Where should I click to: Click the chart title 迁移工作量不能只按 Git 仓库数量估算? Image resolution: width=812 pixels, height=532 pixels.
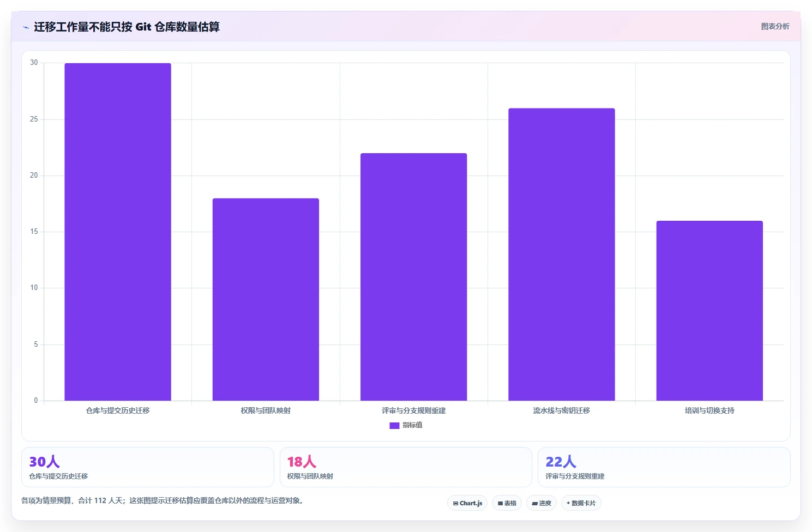(127, 27)
